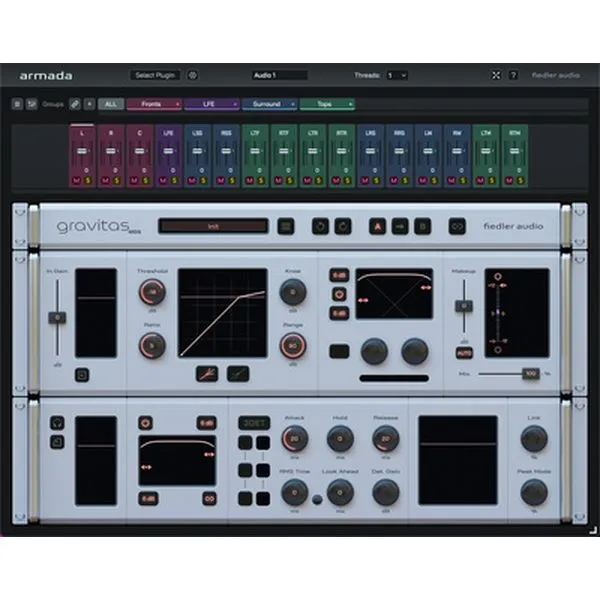Expand the Tops group dropdown arrow
The width and height of the screenshot is (600, 600).
[x=350, y=104]
